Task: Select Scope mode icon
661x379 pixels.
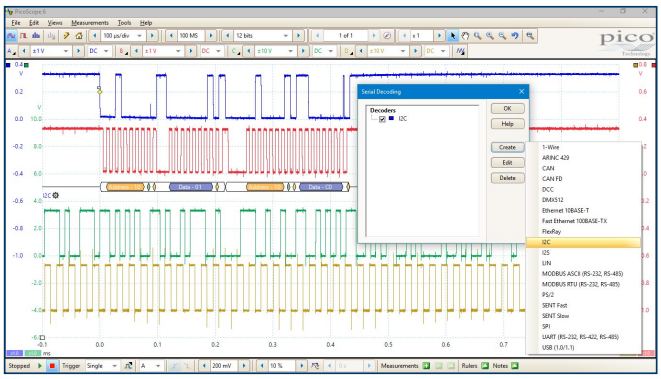Action: [11, 36]
